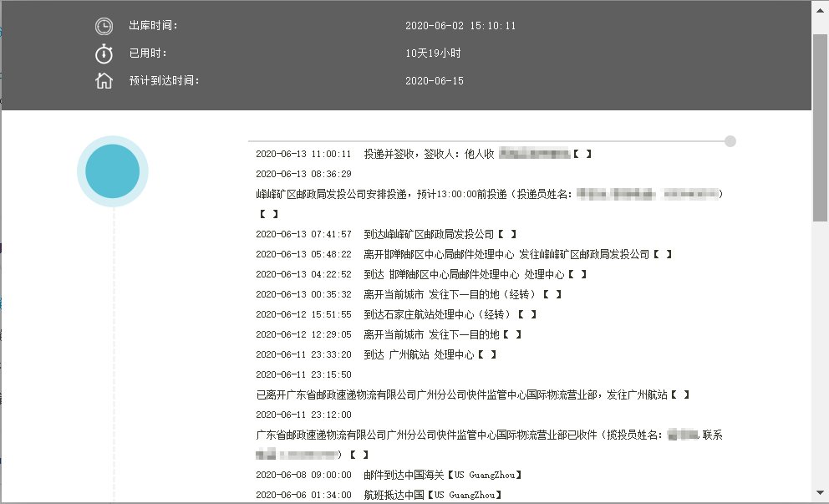Click the stopwatch icon beside 已用时

tap(104, 53)
